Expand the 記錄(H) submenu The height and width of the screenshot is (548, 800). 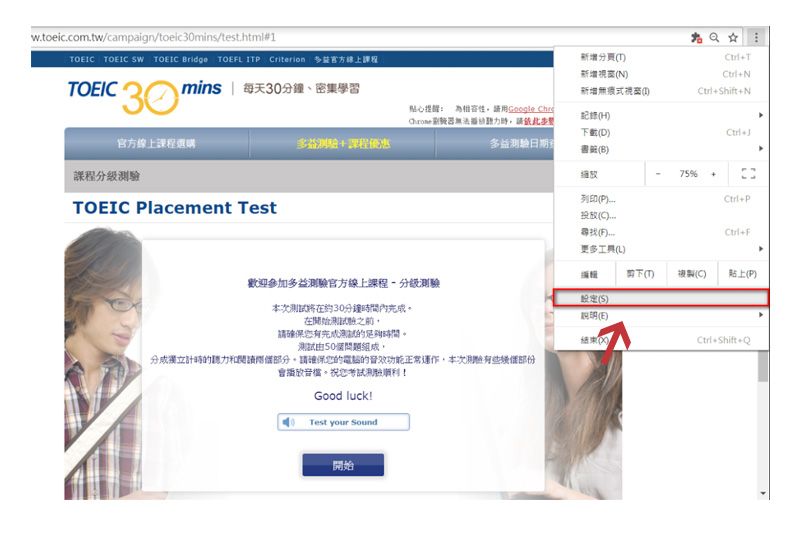[x=661, y=115]
